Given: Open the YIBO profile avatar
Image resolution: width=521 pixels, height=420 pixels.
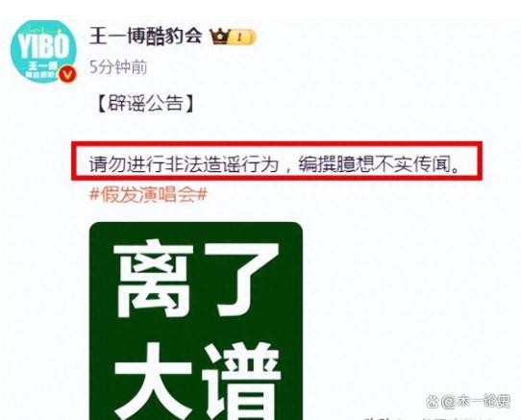Looking at the screenshot, I should [43, 52].
